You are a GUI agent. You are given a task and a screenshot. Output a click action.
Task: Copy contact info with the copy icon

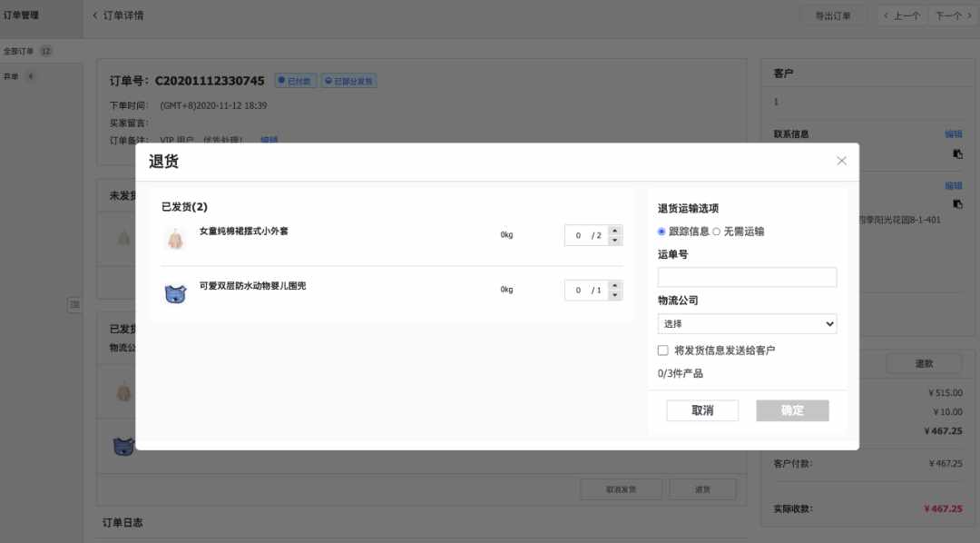(957, 153)
